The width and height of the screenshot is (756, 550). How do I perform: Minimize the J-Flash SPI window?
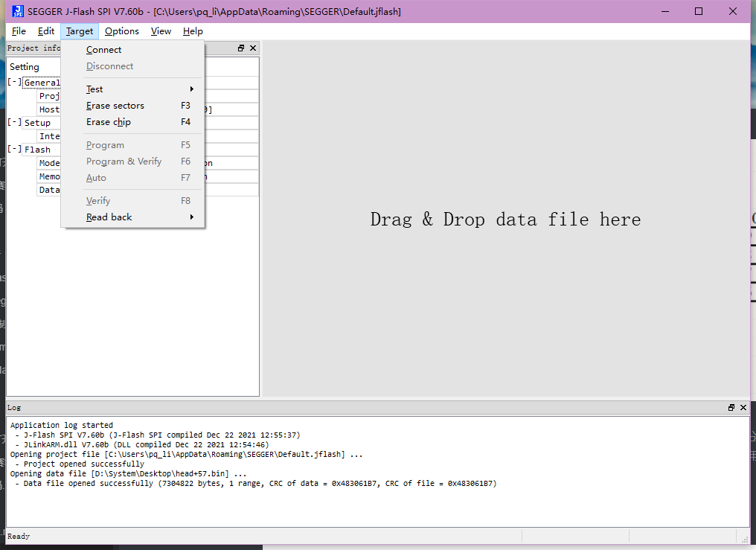click(665, 12)
